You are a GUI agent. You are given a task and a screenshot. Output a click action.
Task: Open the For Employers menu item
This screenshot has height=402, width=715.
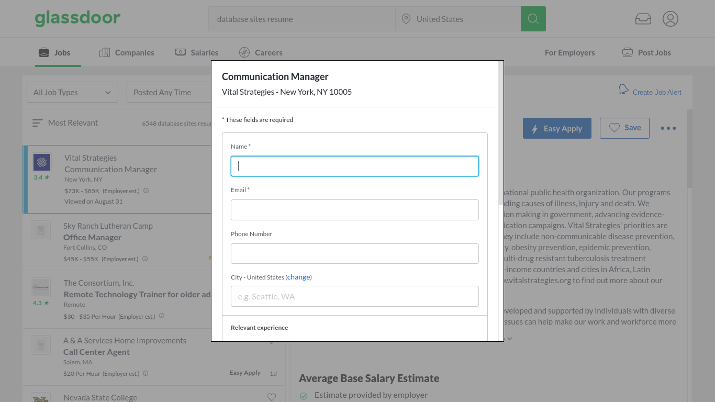click(570, 53)
